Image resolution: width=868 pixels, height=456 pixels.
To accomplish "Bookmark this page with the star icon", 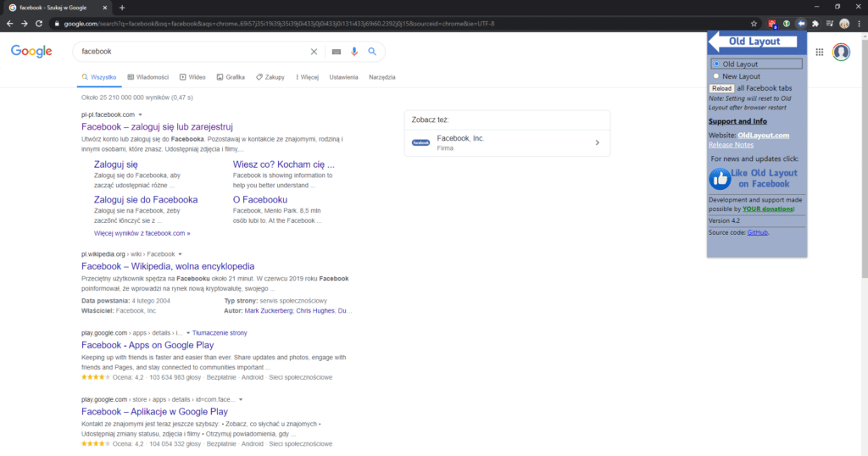I will 754,24.
